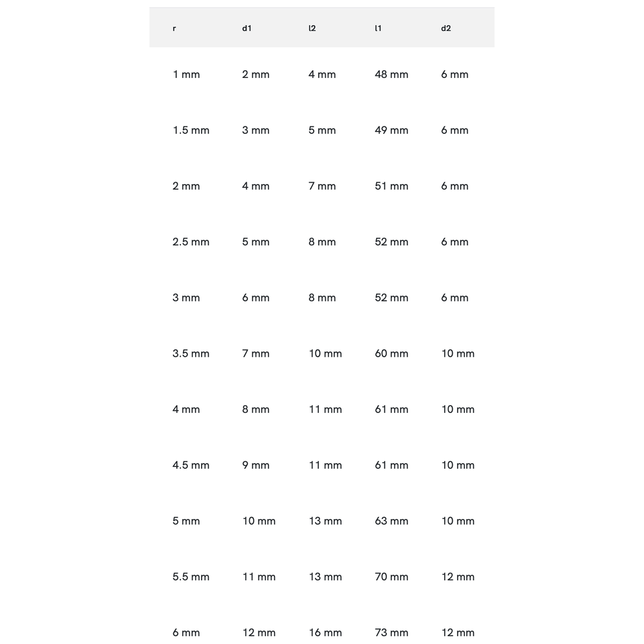Screen dimensions: 644x644
Task: Click the 5.5 mm radius cell
Action: click(x=191, y=577)
